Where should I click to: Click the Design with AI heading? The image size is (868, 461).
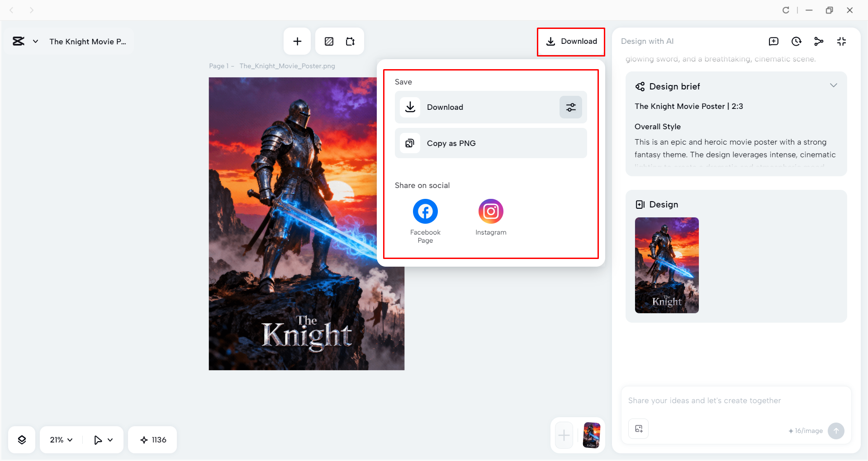pyautogui.click(x=647, y=41)
